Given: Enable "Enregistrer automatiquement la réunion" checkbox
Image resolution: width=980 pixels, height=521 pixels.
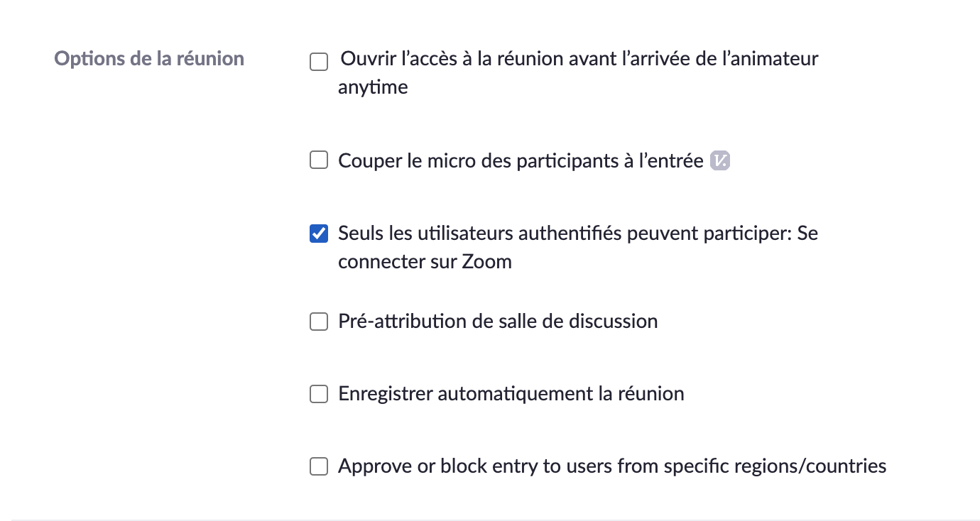Looking at the screenshot, I should pyautogui.click(x=319, y=394).
